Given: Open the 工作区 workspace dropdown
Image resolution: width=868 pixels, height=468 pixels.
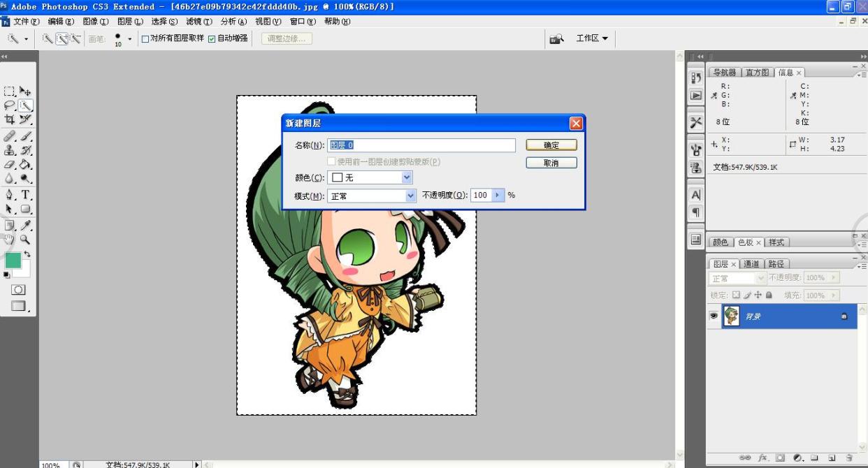Looking at the screenshot, I should [592, 38].
